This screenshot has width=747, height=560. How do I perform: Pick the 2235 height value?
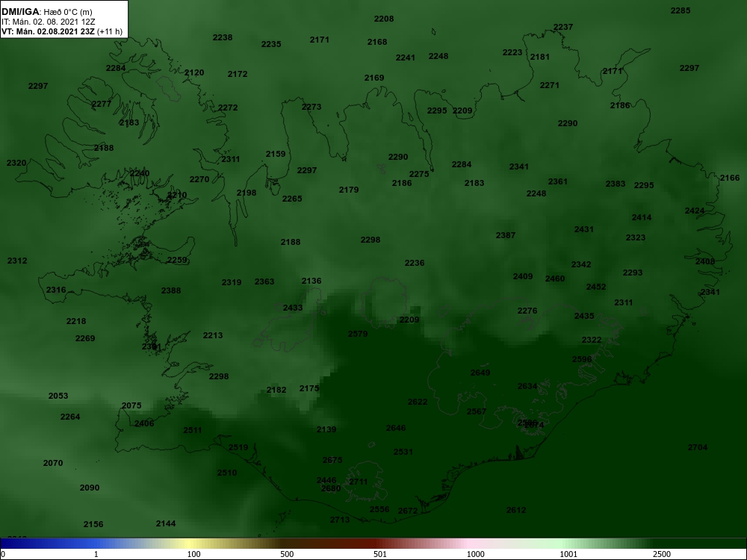tap(271, 44)
